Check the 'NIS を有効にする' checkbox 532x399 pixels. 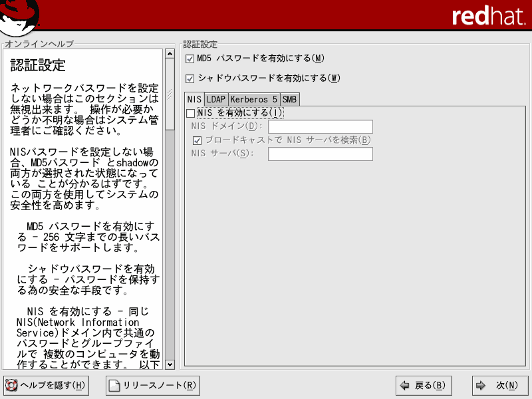(x=190, y=113)
